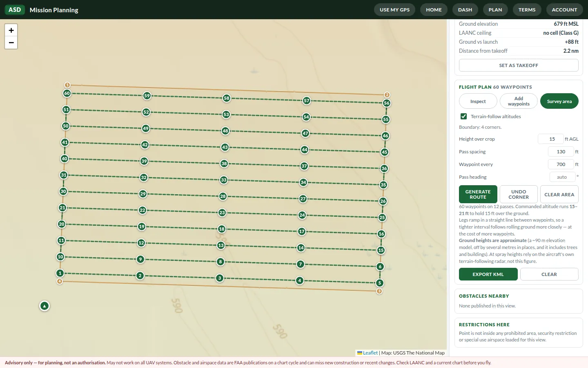Viewport: 588px width, 368px height.
Task: Switch to Add waypoints mode
Action: (519, 101)
